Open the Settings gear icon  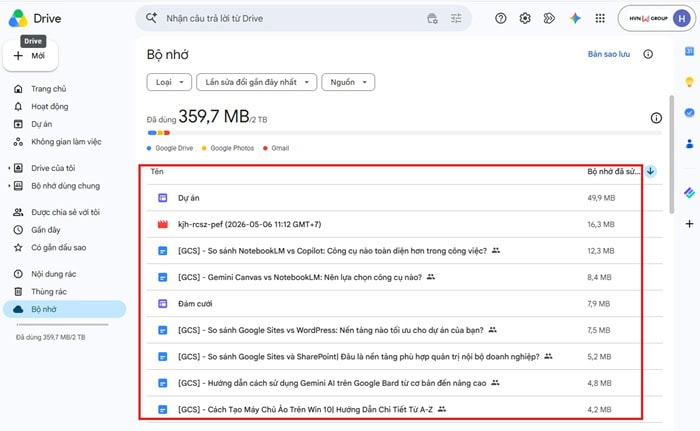point(525,18)
